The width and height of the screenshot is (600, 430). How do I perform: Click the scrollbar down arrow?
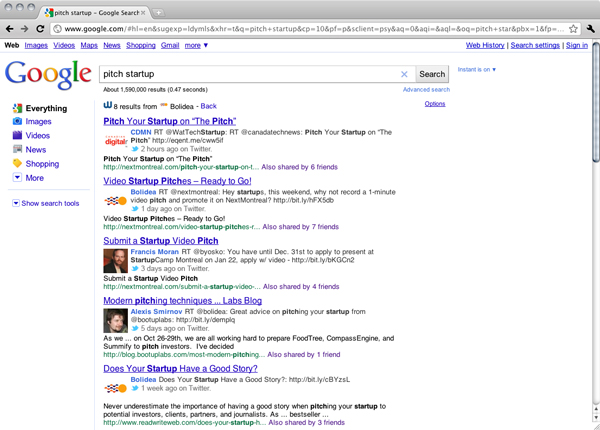click(x=596, y=417)
